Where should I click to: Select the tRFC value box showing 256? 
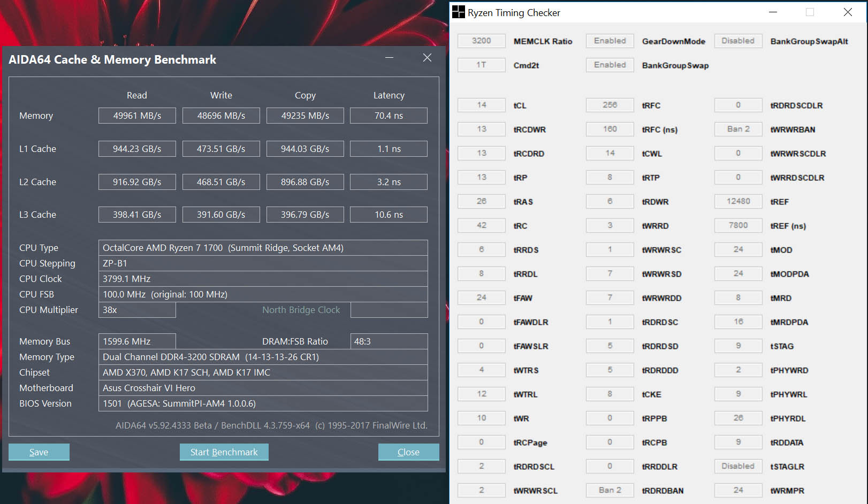pyautogui.click(x=610, y=105)
